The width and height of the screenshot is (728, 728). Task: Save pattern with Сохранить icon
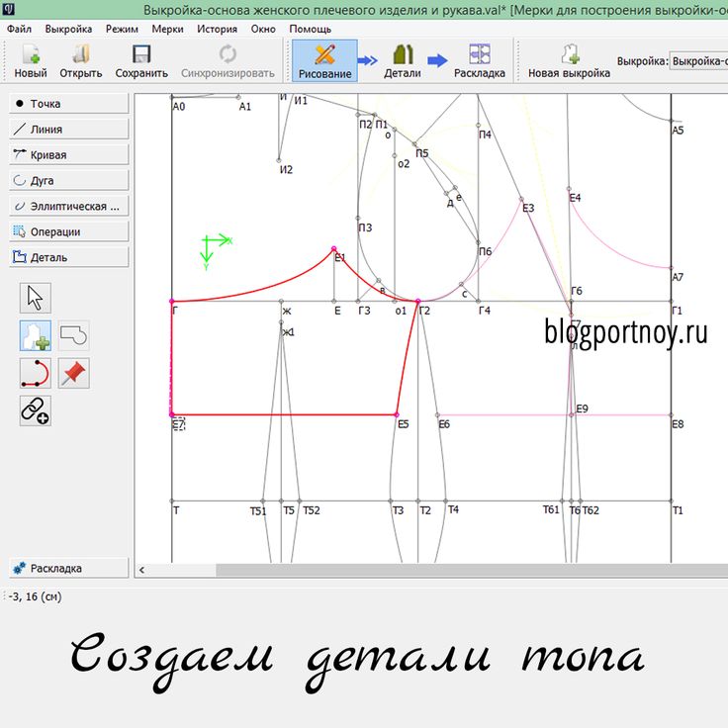[x=141, y=60]
